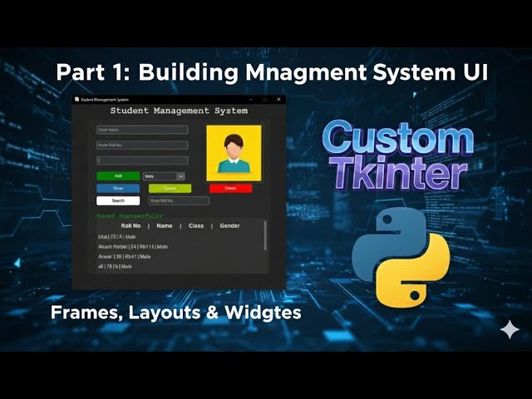Maximize the Student Management System window
This screenshot has width=532, height=399.
click(264, 100)
